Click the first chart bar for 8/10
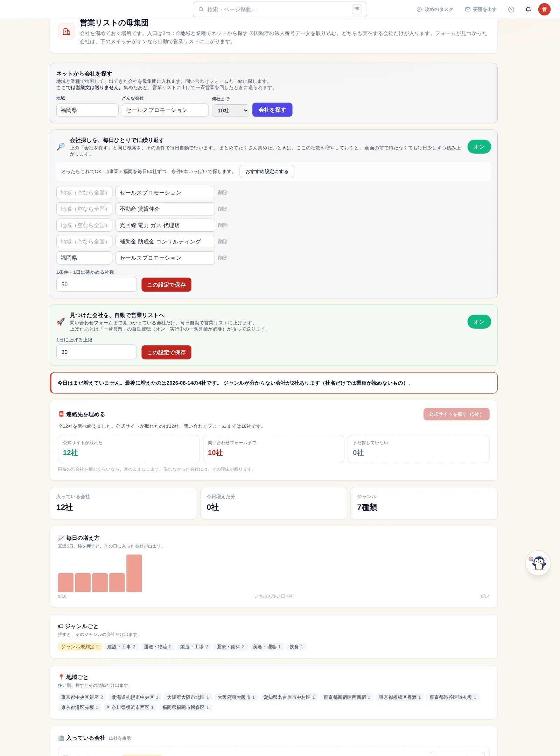Viewport: 560px width, 756px height. coord(66,582)
